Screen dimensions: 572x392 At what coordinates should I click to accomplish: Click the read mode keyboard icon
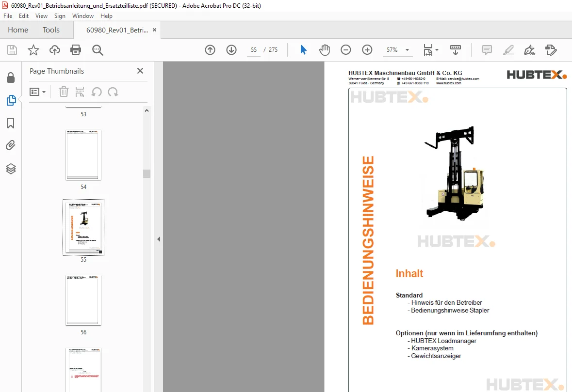click(x=455, y=50)
